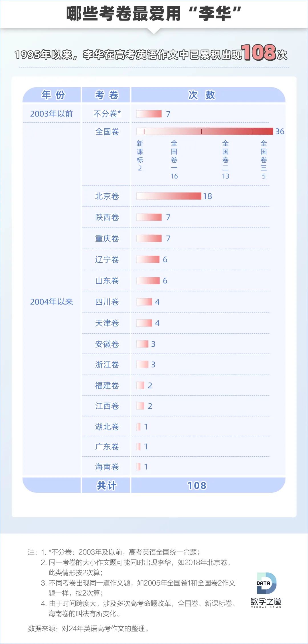The image size is (308, 644).
Task: Select the 2003年以前 year label
Action: click(x=52, y=114)
